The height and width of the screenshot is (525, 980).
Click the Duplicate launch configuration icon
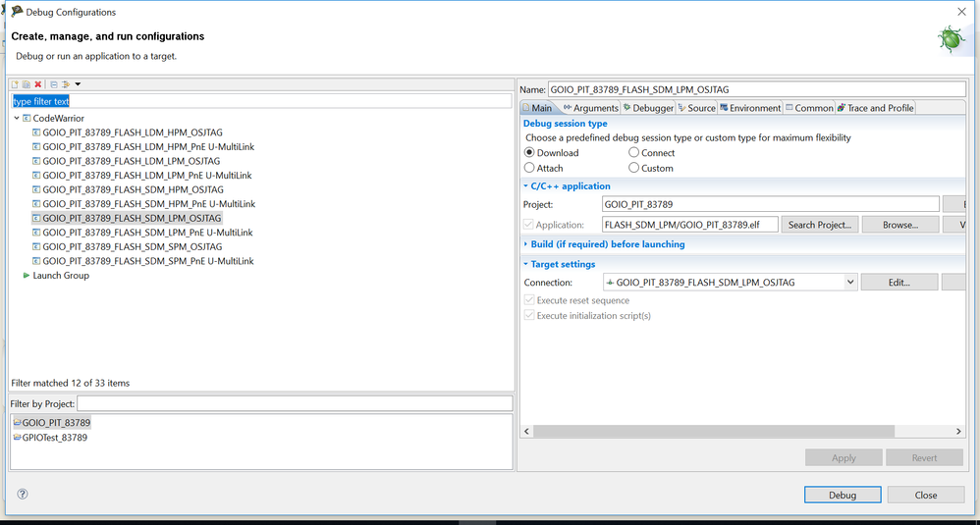pos(27,84)
